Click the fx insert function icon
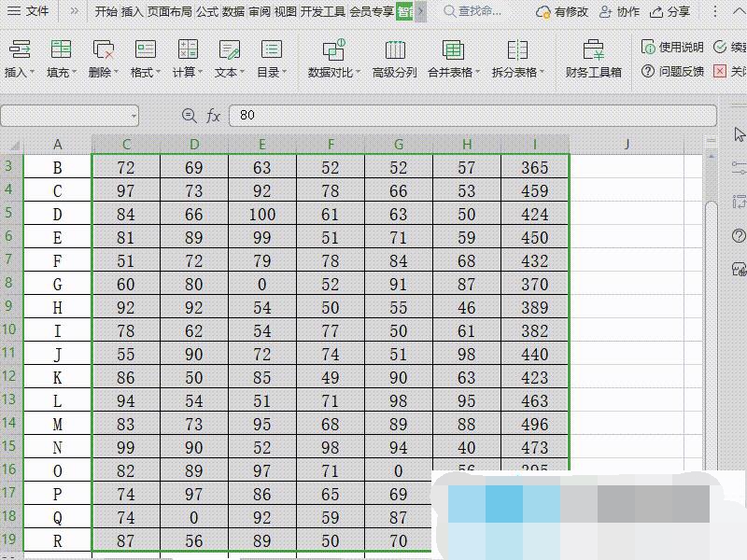This screenshot has height=560, width=747. click(214, 115)
